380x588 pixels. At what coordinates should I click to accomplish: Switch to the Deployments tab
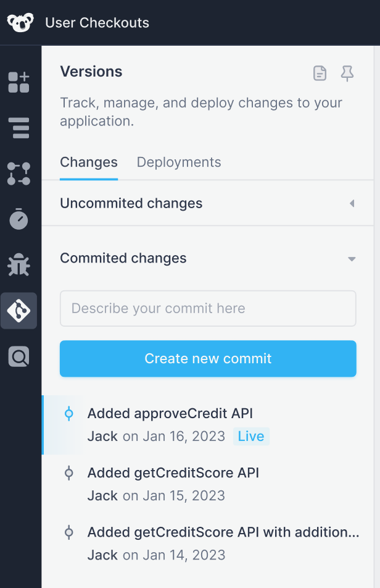pos(178,162)
